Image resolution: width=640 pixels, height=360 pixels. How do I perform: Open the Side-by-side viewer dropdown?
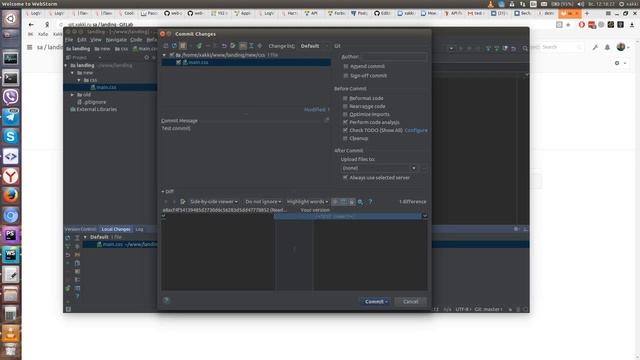coord(213,202)
